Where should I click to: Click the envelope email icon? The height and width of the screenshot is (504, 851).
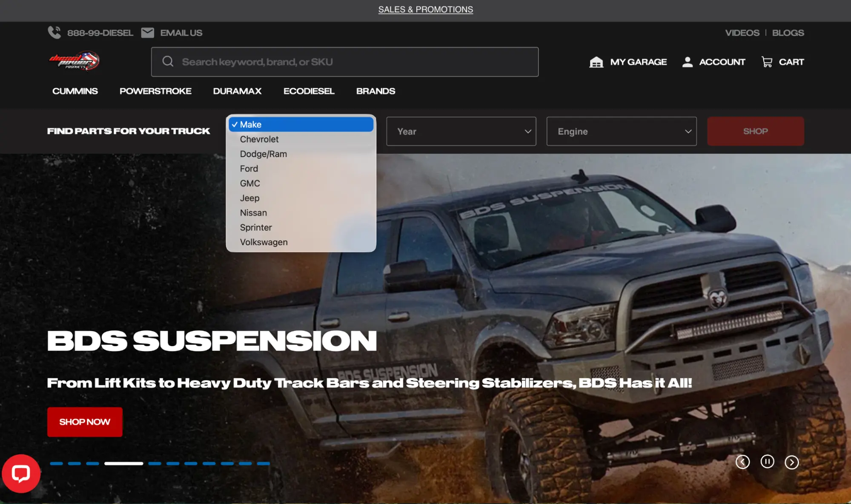click(x=147, y=32)
